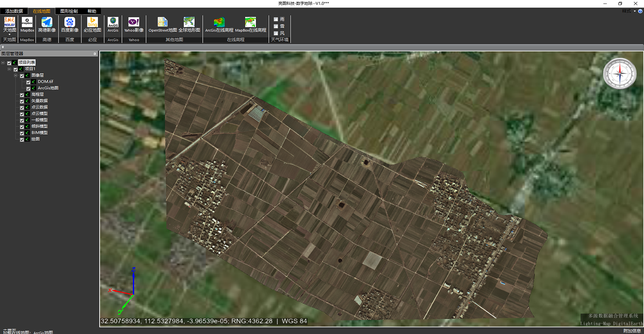Enable ArcGis在线高程 elevation

point(219,25)
